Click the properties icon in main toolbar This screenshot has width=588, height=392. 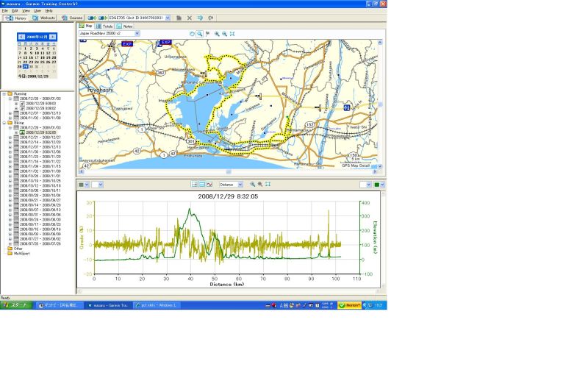pyautogui.click(x=179, y=18)
